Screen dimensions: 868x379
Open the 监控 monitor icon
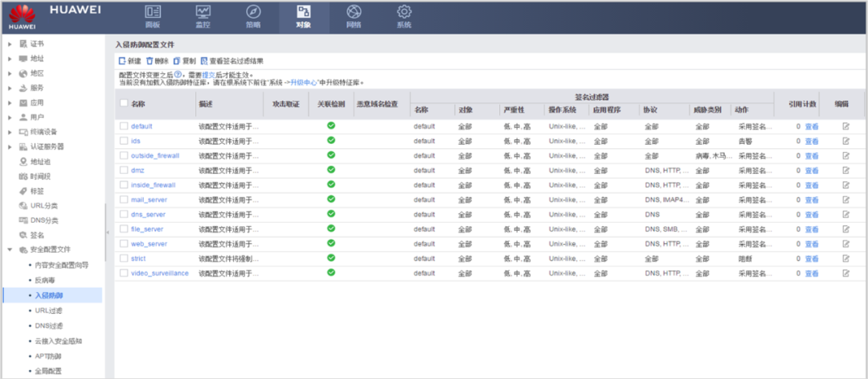tap(203, 11)
